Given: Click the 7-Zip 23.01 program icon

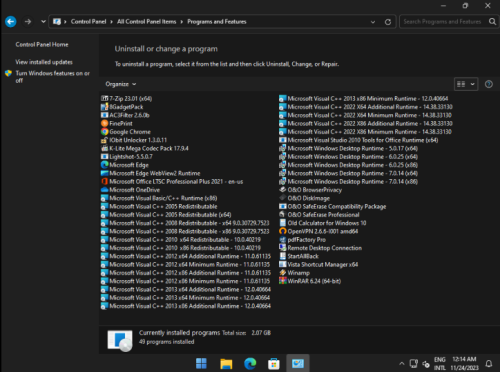Looking at the screenshot, I should point(105,98).
